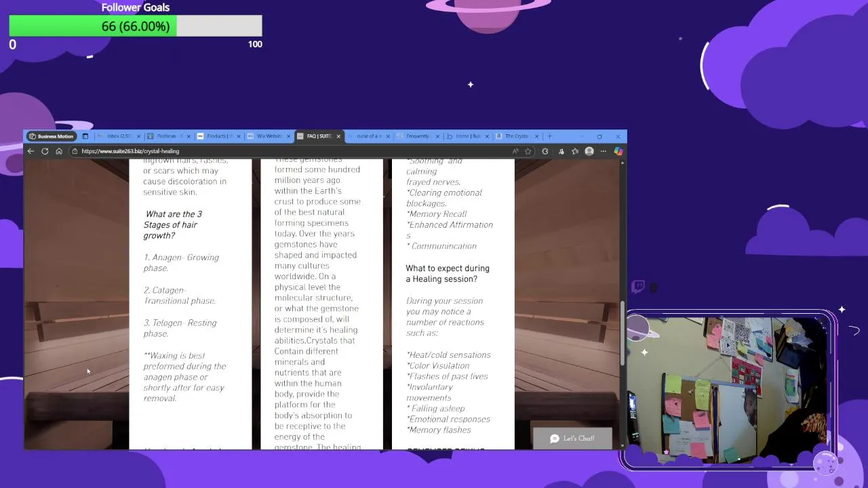Select '1. Anagen- Growing phase.' text
Image resolution: width=868 pixels, height=488 pixels.
181,263
